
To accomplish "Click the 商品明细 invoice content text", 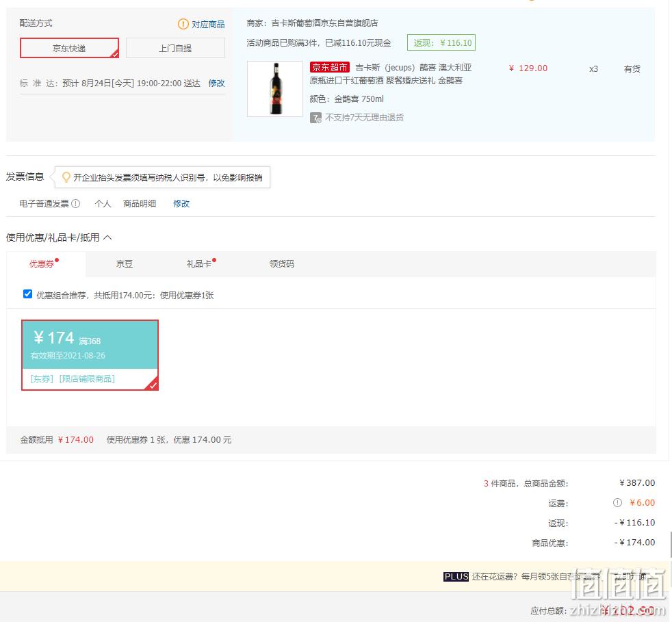I will 140,204.
